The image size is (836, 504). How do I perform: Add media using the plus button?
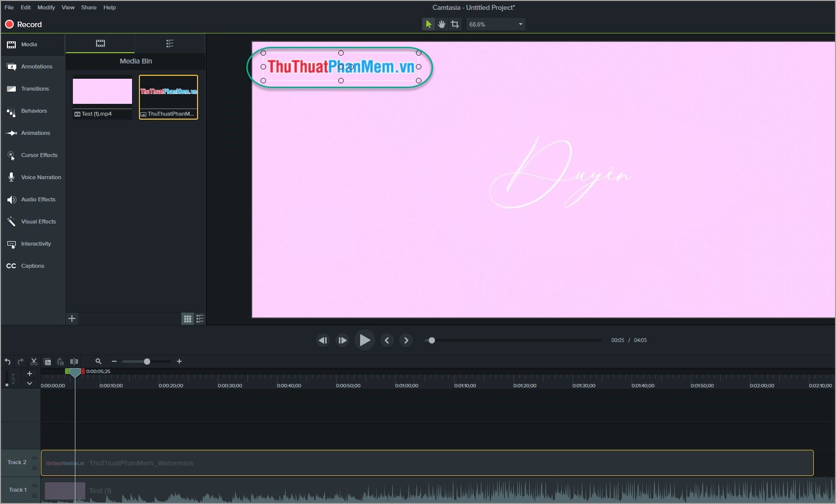(x=72, y=319)
